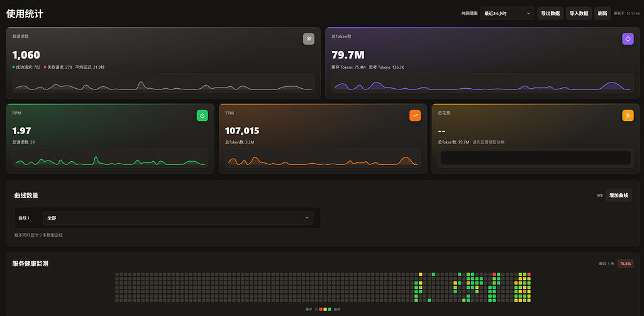This screenshot has width=644, height=316.
Task: Click the 请先设置模型价格 hint text
Action: click(x=489, y=142)
